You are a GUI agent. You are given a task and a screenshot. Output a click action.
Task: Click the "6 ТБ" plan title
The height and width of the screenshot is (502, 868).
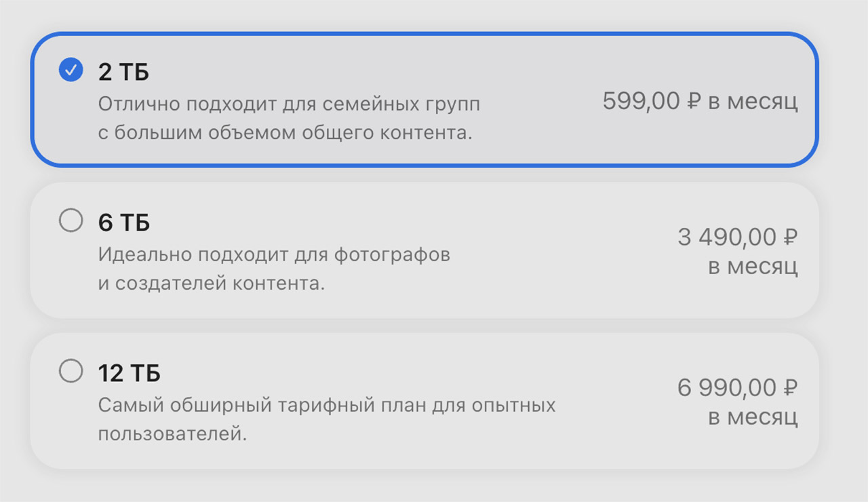[x=123, y=223]
